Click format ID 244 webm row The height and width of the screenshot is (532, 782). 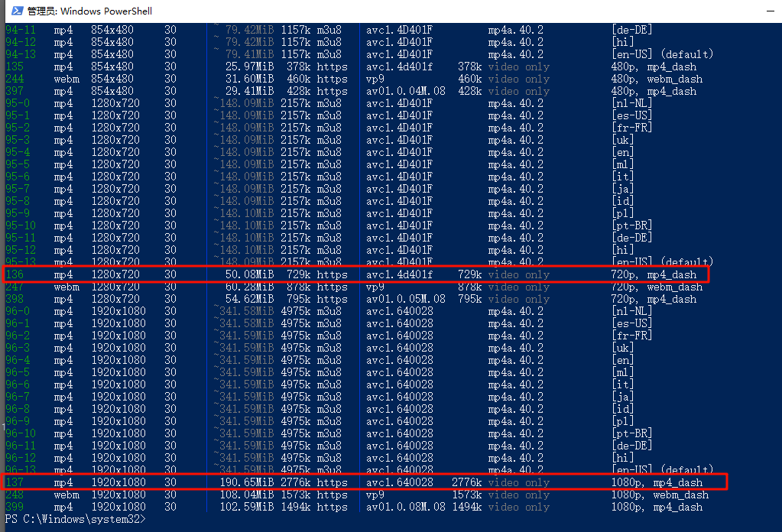(x=15, y=79)
